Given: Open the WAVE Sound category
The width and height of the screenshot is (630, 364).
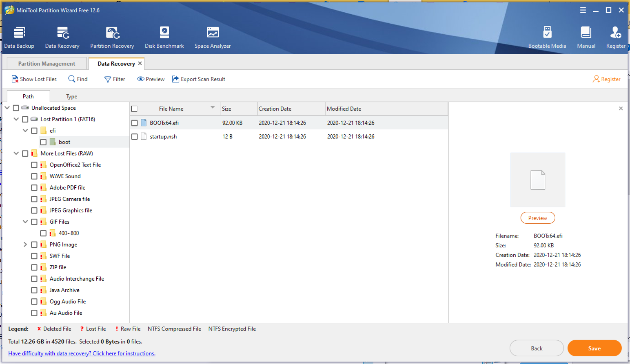Looking at the screenshot, I should pyautogui.click(x=65, y=176).
